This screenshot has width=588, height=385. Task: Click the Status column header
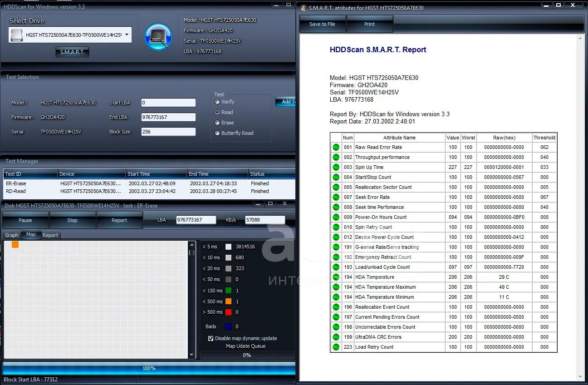click(x=271, y=174)
